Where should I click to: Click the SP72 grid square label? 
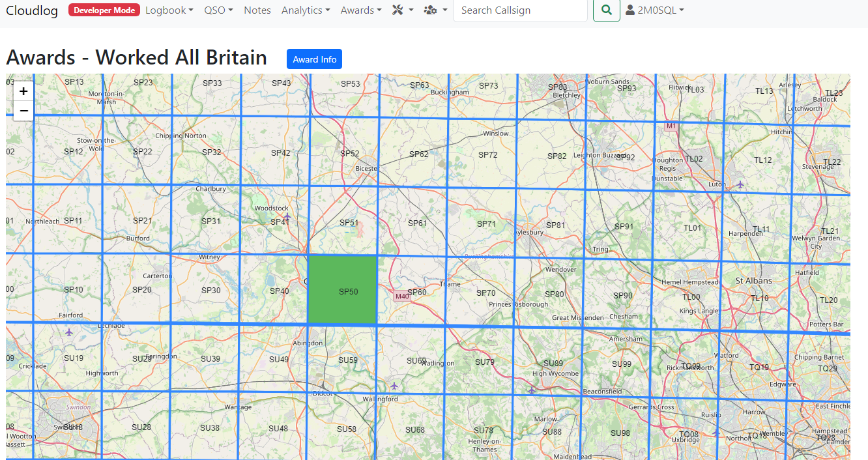pos(487,155)
